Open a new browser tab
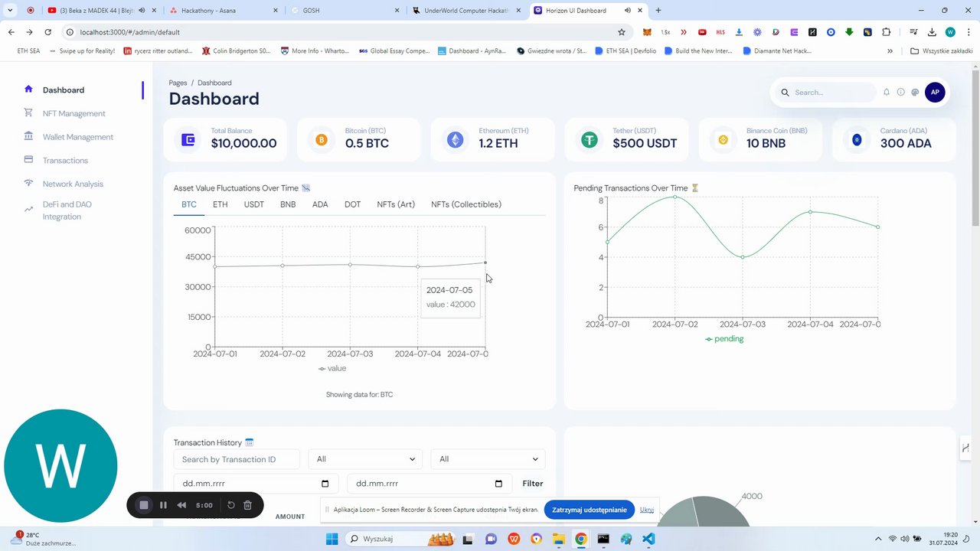Viewport: 980px width, 551px height. tap(658, 11)
